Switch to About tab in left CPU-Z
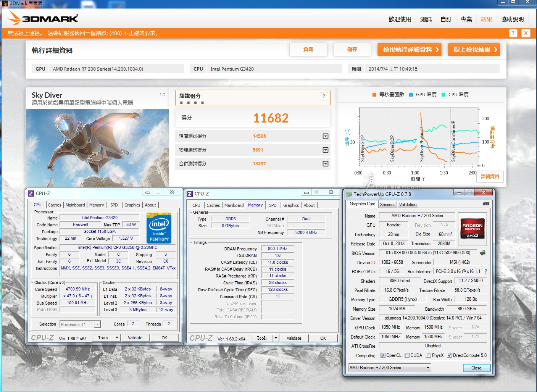This screenshot has width=537, height=392. [x=150, y=205]
